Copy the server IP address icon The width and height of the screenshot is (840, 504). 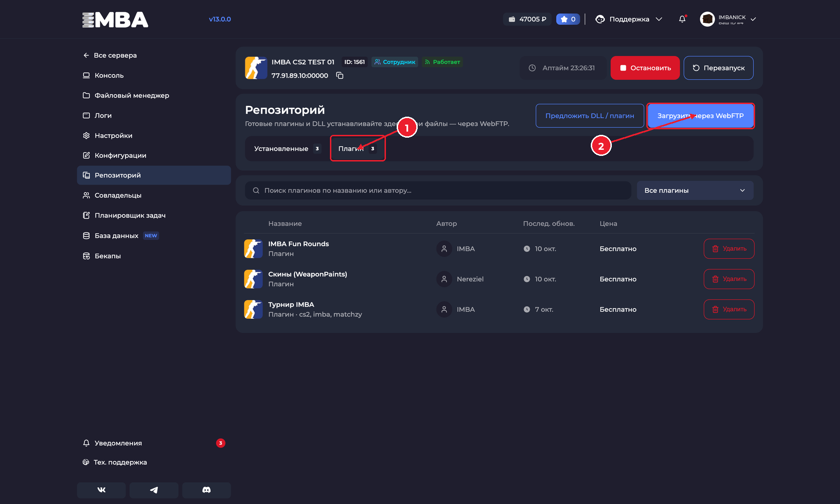(x=340, y=76)
